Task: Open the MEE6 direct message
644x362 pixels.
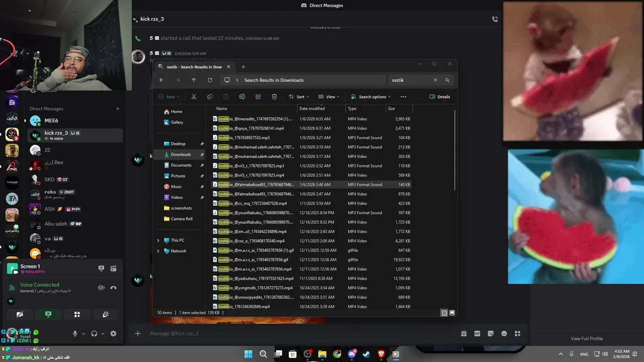Action: click(x=75, y=121)
